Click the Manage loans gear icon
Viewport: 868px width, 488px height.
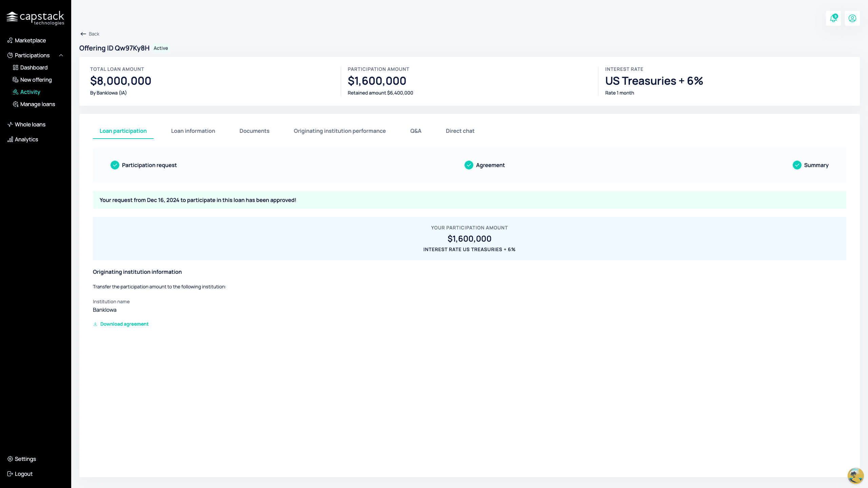(x=15, y=104)
